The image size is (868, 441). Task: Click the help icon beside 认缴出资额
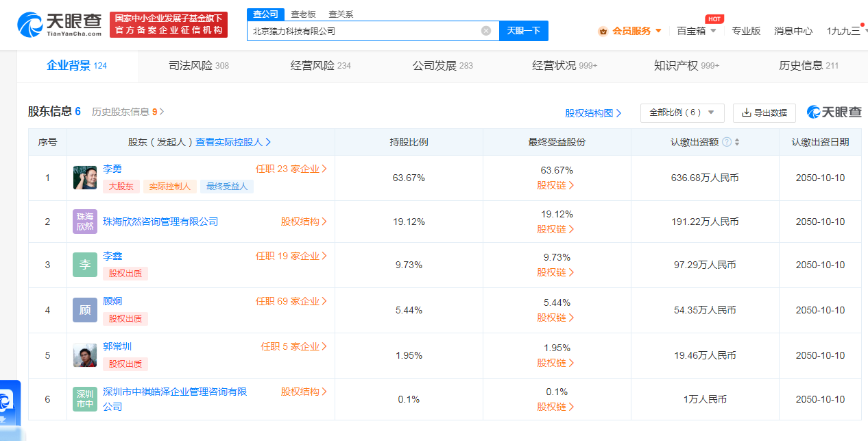(726, 142)
